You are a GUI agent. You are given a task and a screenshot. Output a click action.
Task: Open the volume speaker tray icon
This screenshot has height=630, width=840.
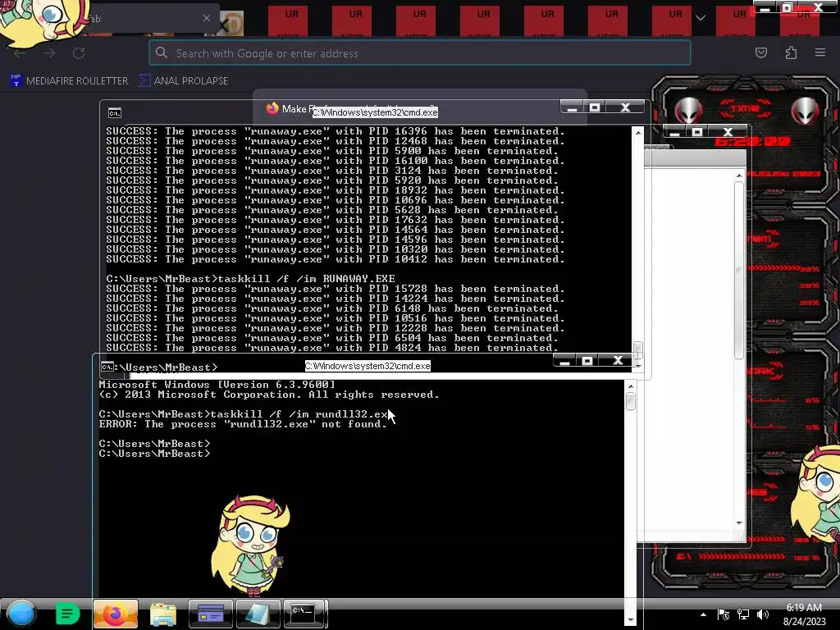coord(763,614)
